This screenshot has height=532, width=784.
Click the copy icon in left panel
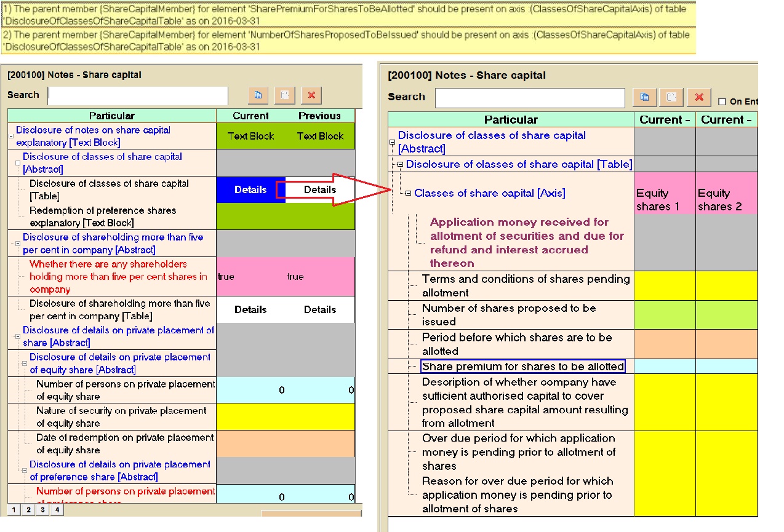[x=258, y=95]
